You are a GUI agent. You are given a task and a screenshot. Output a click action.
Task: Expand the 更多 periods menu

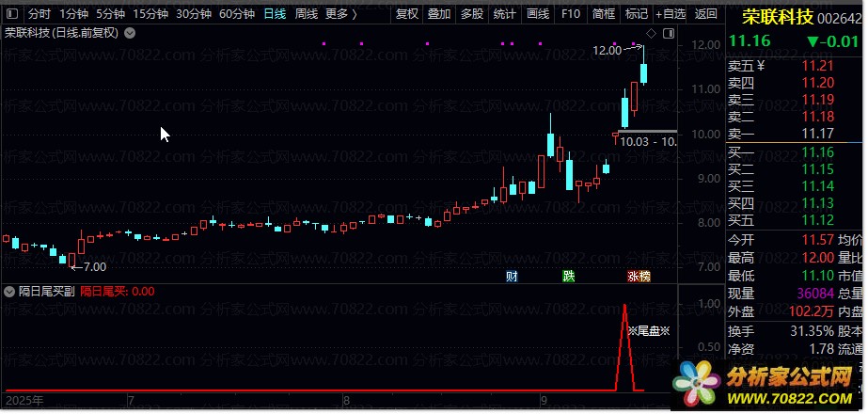click(341, 14)
